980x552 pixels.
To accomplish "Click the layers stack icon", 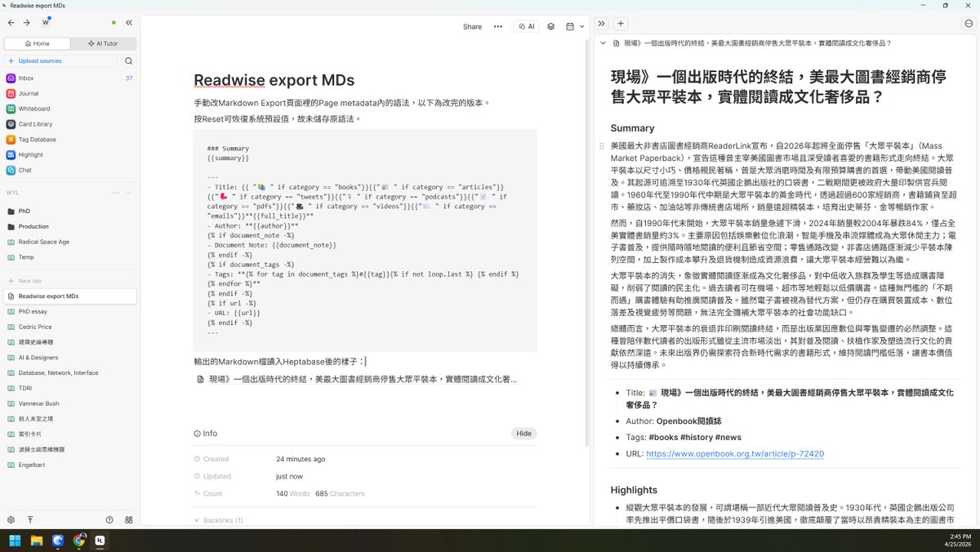I will [551, 26].
